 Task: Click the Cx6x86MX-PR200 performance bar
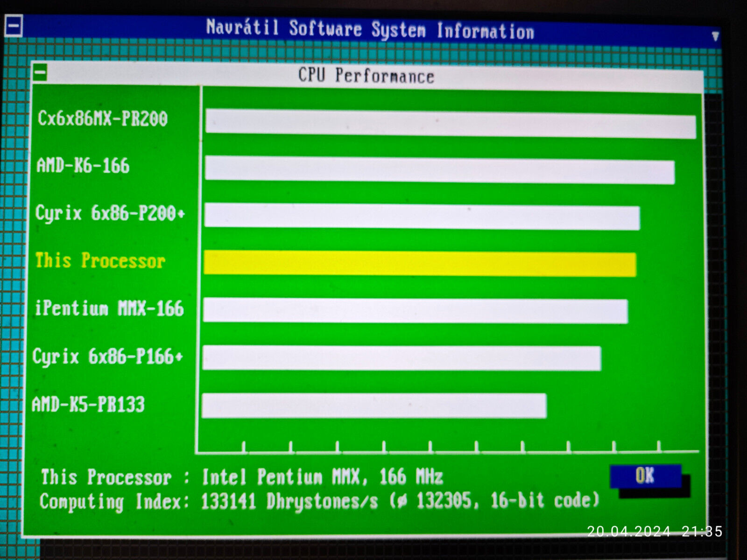(x=451, y=124)
